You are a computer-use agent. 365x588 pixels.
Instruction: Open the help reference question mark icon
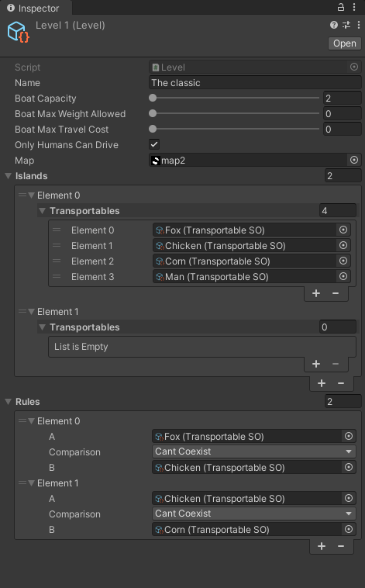pyautogui.click(x=333, y=25)
